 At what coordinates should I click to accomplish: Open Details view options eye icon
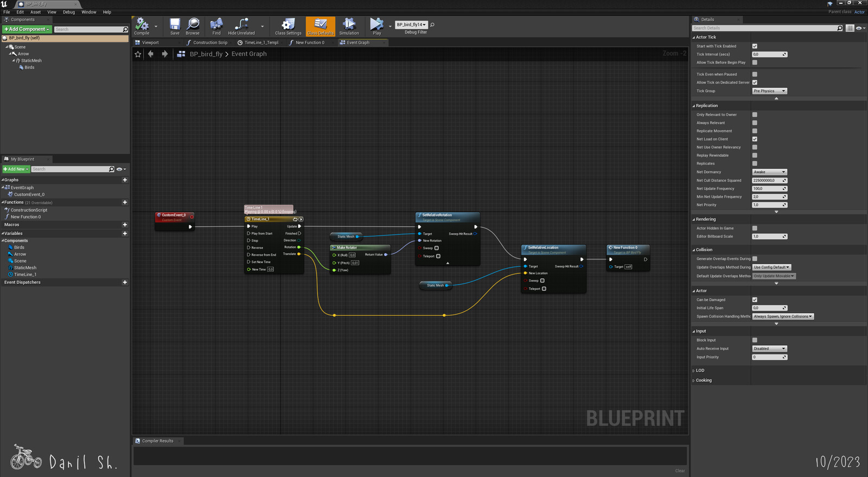pyautogui.click(x=860, y=28)
